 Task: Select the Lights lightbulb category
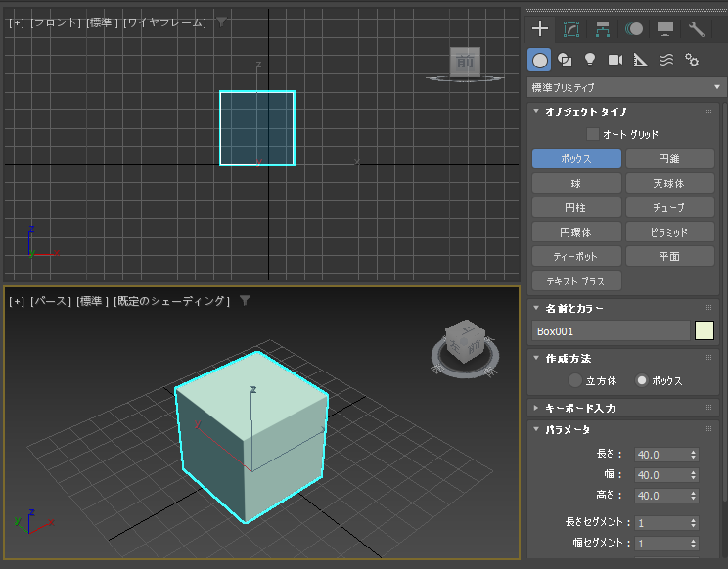590,61
